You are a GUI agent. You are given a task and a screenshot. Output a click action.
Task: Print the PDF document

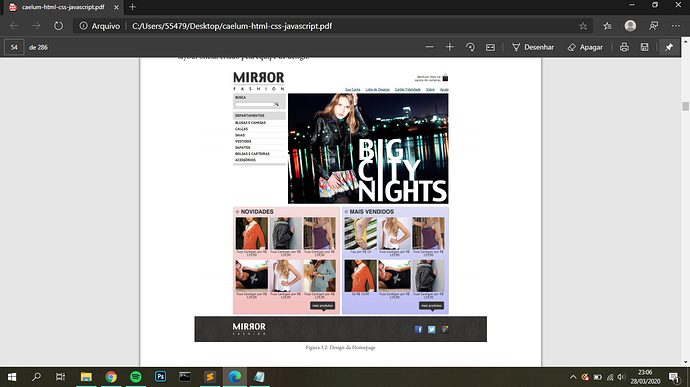coord(624,47)
